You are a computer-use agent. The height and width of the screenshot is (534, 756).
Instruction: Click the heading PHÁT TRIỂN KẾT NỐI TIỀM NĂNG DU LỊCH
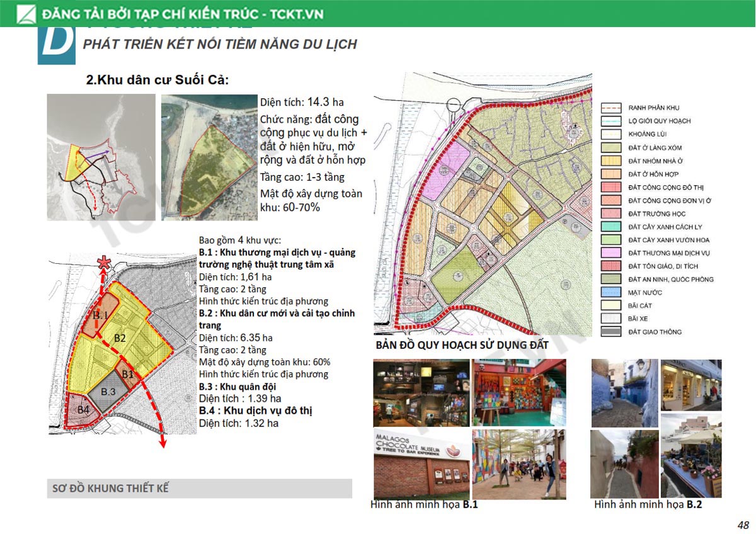(220, 44)
